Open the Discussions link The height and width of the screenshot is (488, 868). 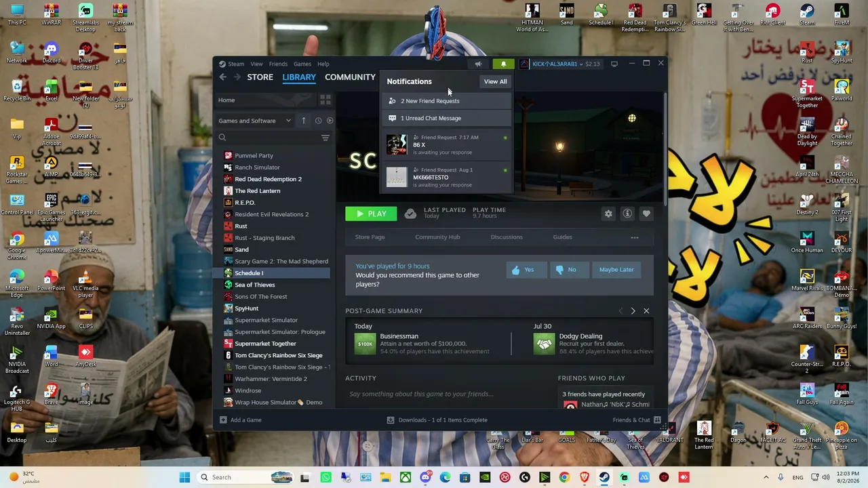point(507,237)
